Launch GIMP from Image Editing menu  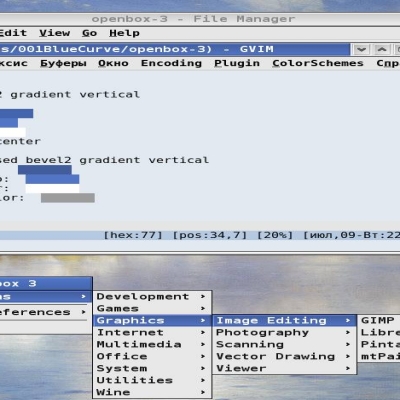coord(379,320)
